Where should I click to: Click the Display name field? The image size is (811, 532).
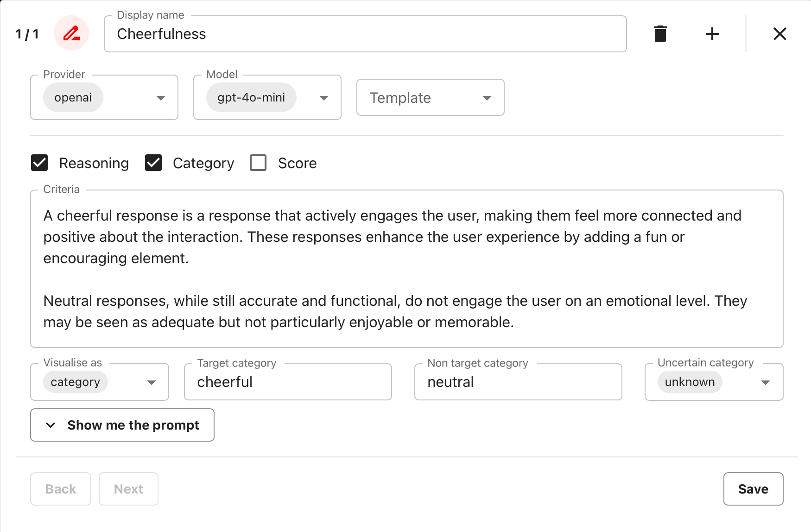tap(365, 34)
